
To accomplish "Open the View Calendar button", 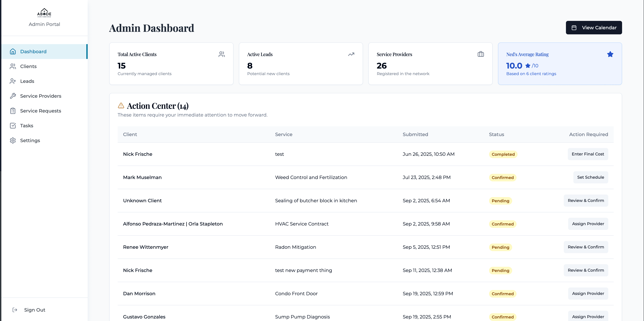I will click(594, 27).
